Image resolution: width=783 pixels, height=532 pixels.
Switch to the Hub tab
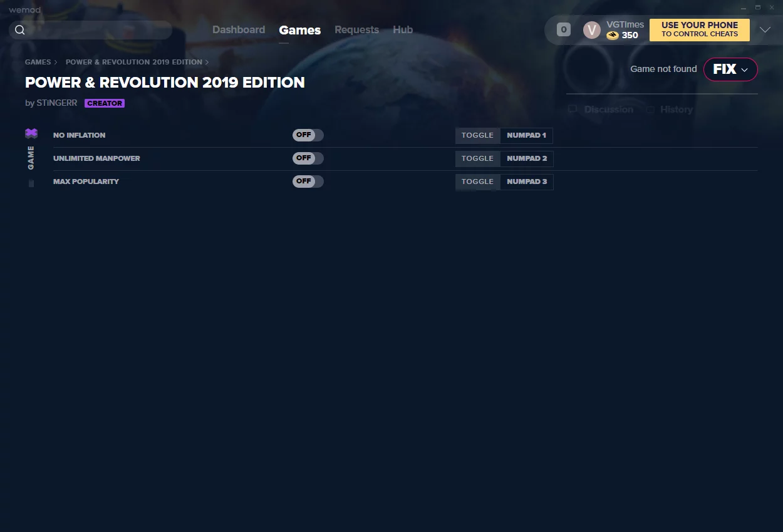pos(403,30)
